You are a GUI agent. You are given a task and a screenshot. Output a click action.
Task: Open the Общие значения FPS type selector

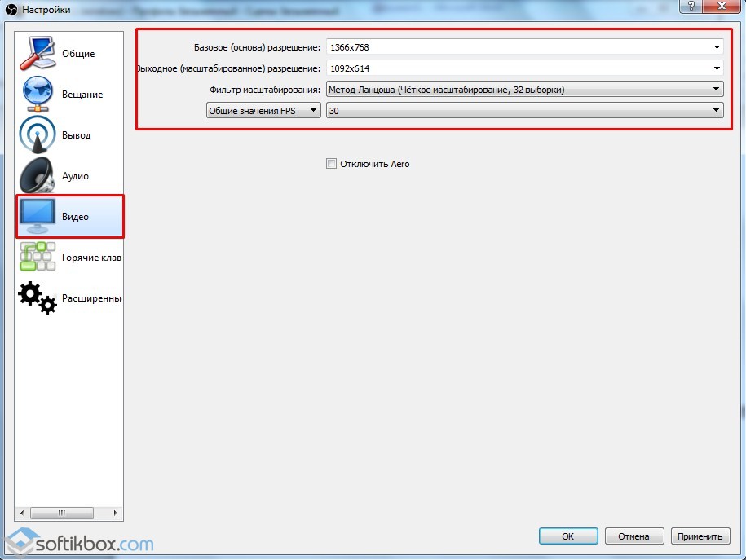tap(263, 111)
